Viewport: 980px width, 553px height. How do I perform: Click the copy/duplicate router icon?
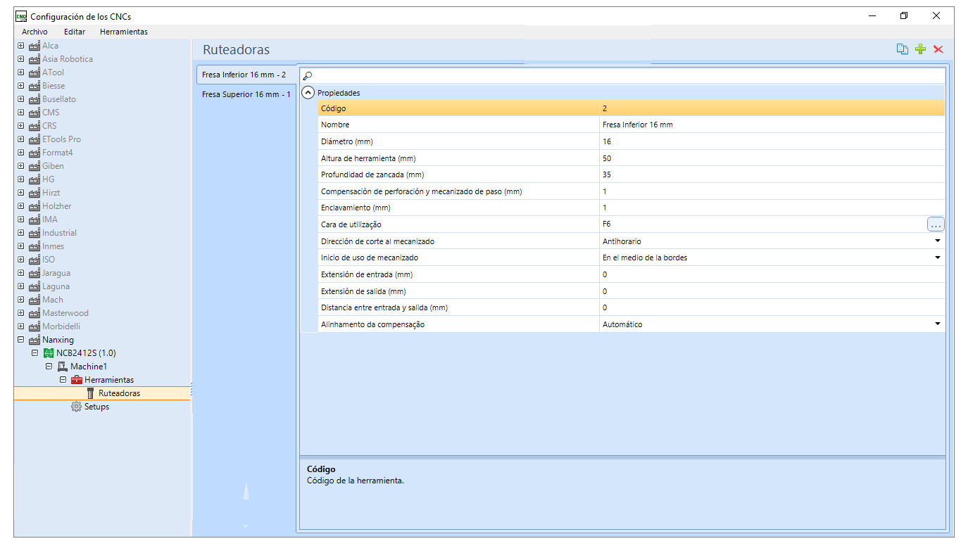click(x=902, y=49)
